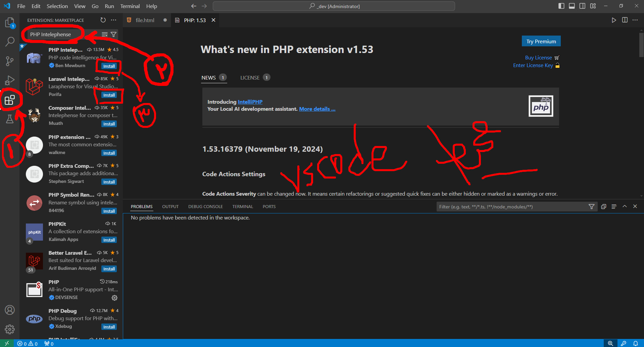Clear extensions search results

[x=105, y=34]
